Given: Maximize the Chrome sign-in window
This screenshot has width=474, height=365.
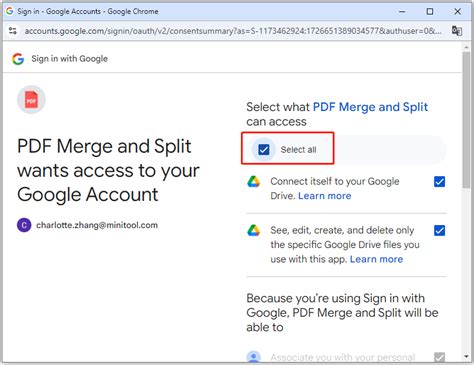Looking at the screenshot, I should pyautogui.click(x=430, y=11).
